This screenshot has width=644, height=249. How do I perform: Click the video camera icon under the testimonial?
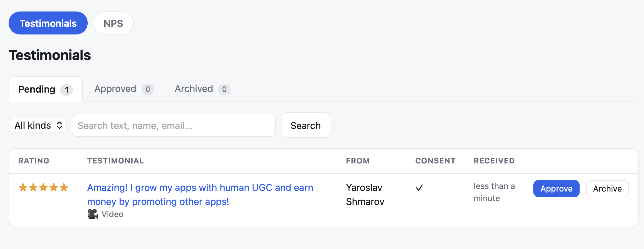point(93,214)
